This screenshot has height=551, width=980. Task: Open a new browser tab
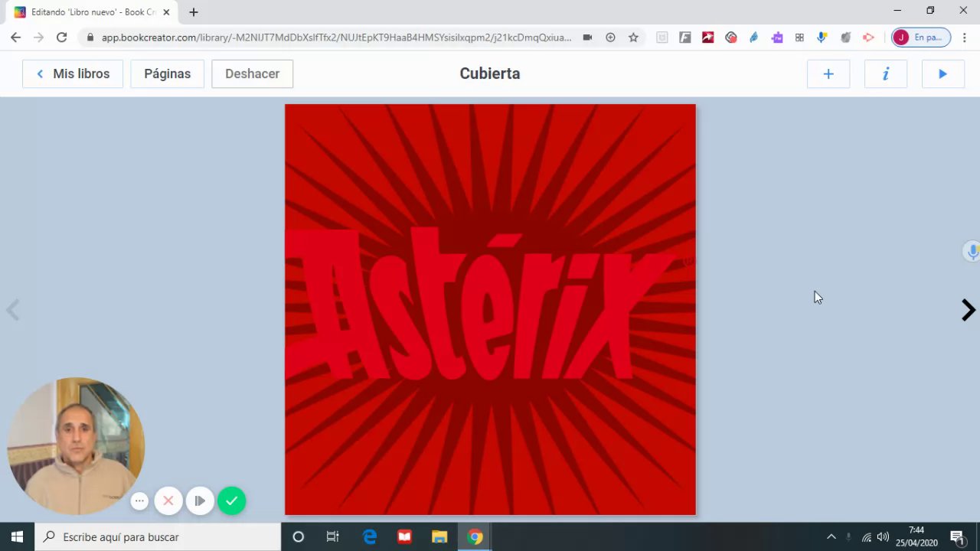click(x=194, y=12)
